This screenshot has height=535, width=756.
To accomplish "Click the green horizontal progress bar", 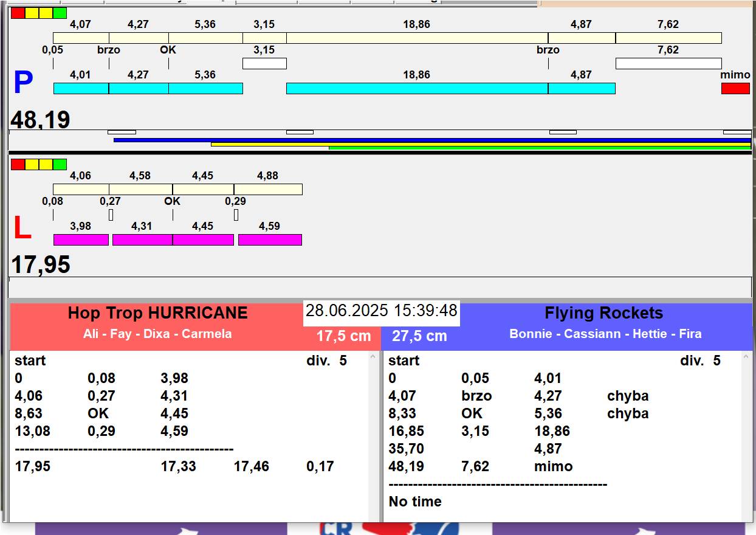I will click(540, 148).
